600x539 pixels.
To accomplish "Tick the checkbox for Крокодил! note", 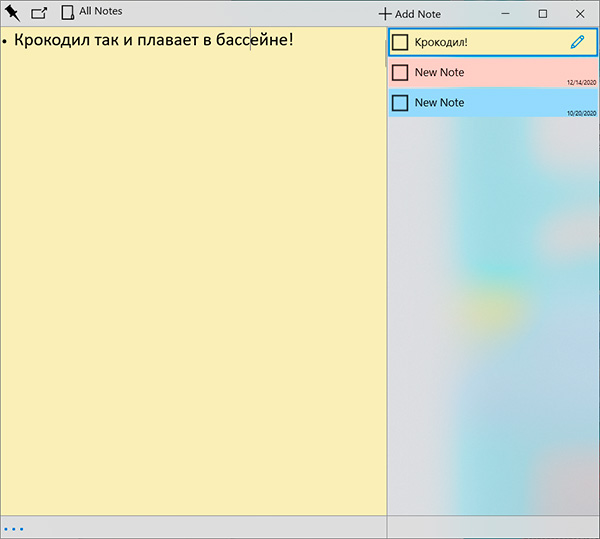I will tap(401, 42).
